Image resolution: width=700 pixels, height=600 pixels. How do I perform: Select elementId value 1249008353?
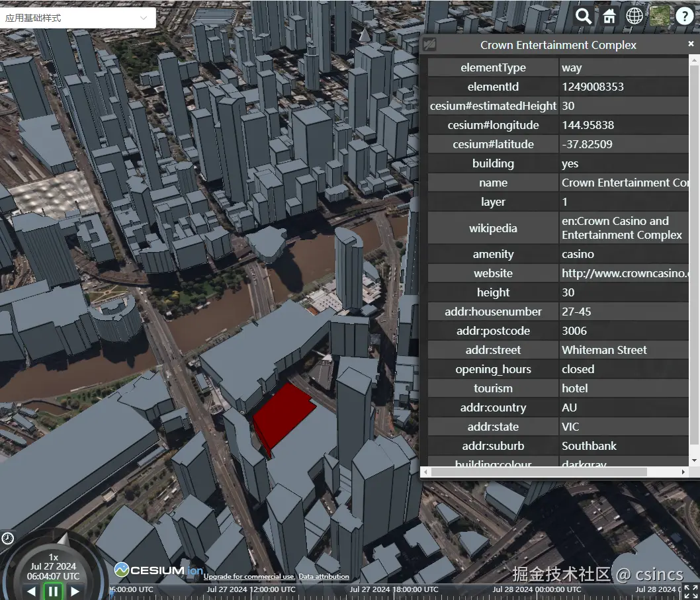(x=592, y=87)
